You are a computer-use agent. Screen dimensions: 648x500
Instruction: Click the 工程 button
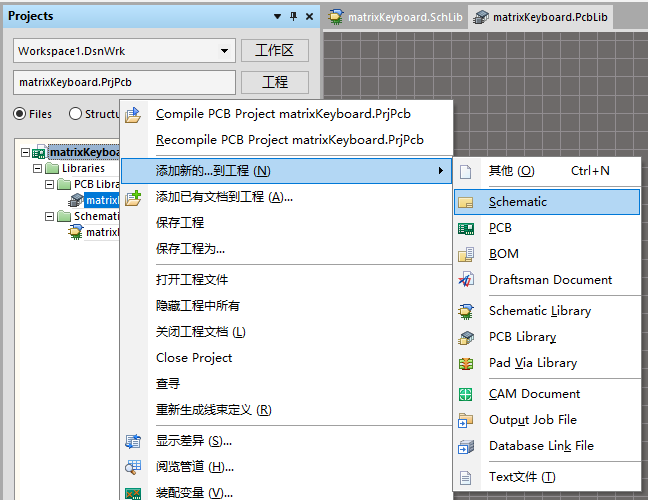pyautogui.click(x=274, y=82)
